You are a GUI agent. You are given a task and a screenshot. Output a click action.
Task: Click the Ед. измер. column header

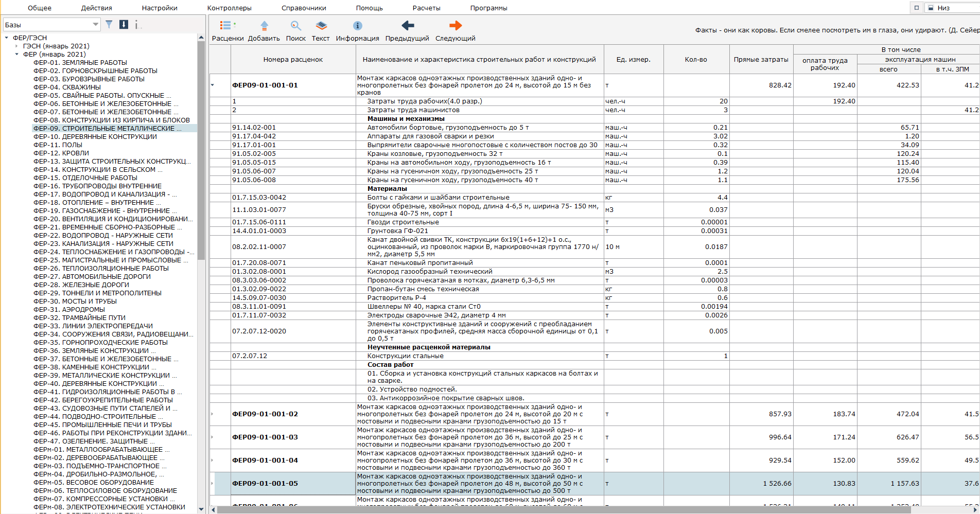point(634,59)
